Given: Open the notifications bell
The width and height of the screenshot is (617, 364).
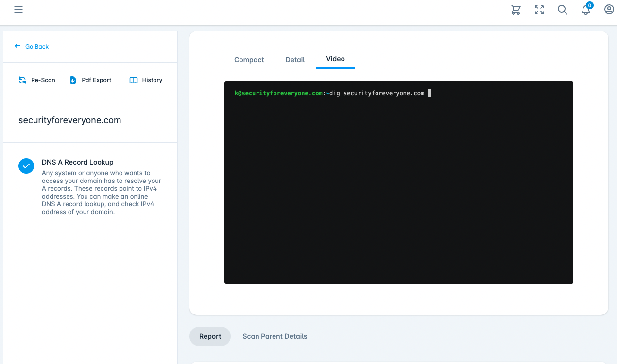Looking at the screenshot, I should pos(586,10).
